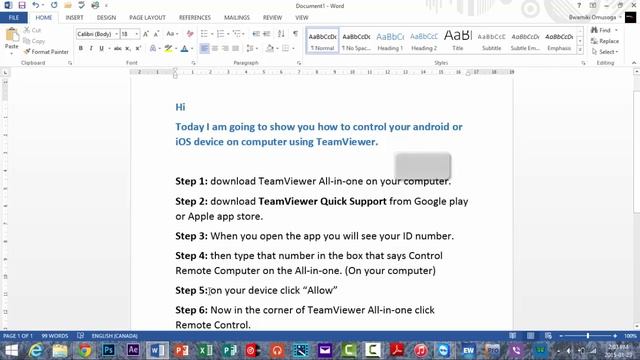The image size is (640, 360).
Task: Toggle strikethrough formatting
Action: tap(118, 49)
